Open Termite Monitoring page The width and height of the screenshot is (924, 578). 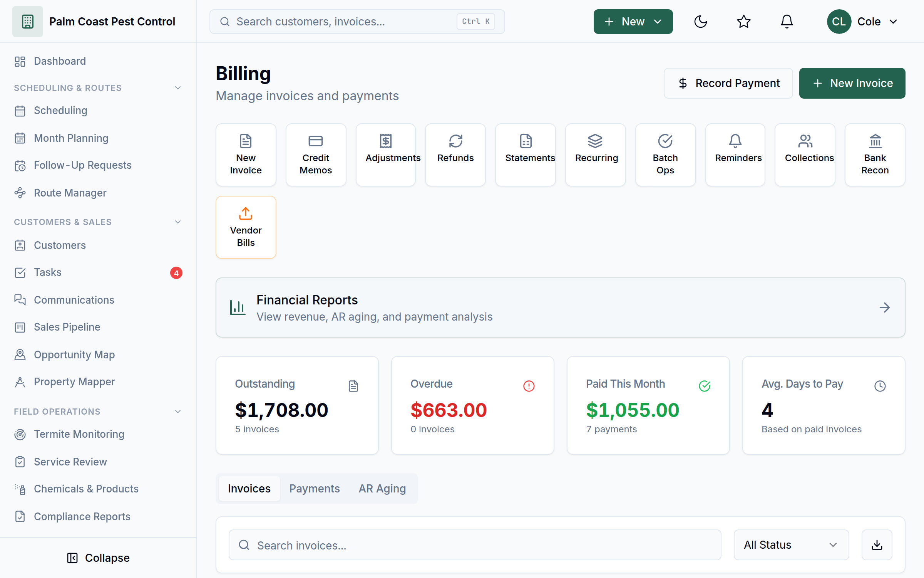click(98, 434)
